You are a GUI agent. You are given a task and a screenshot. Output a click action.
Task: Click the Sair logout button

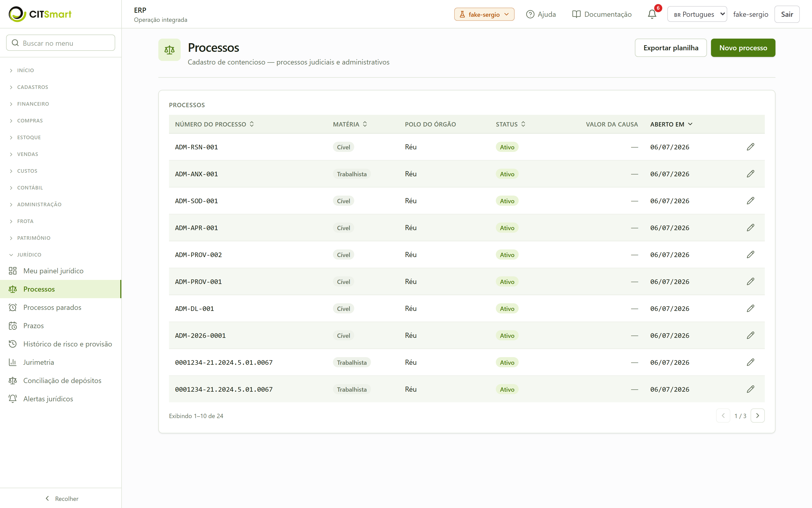click(787, 14)
